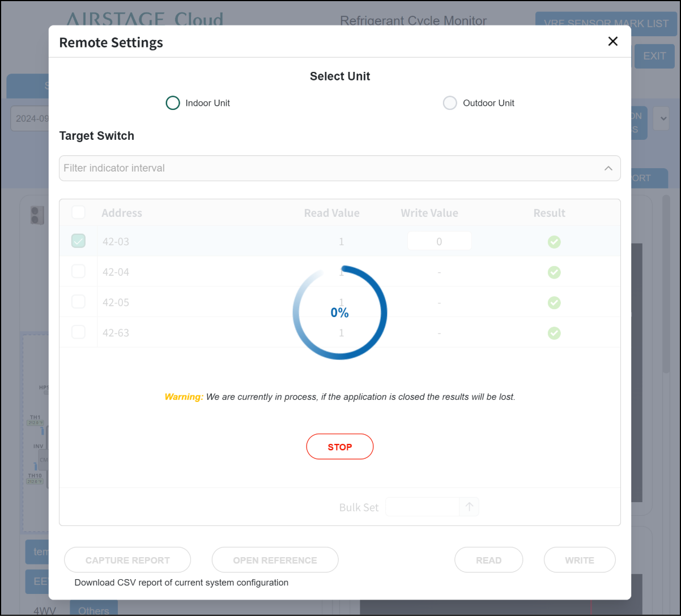Click the result status icon for 42-05
The width and height of the screenshot is (681, 616).
554,303
